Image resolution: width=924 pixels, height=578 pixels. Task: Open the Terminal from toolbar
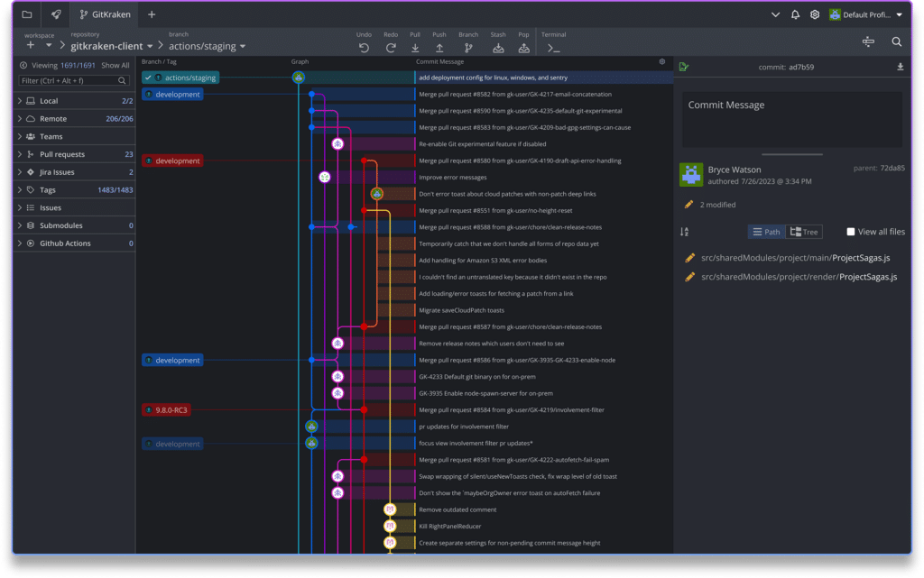[x=553, y=49]
